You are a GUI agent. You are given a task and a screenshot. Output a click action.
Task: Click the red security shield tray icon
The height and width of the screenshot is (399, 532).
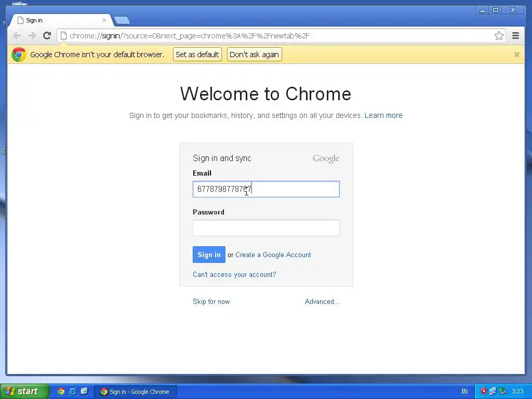coord(484,391)
